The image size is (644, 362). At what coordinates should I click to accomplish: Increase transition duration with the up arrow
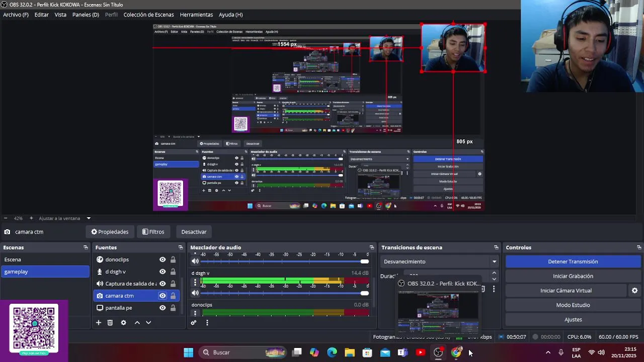[494, 274]
